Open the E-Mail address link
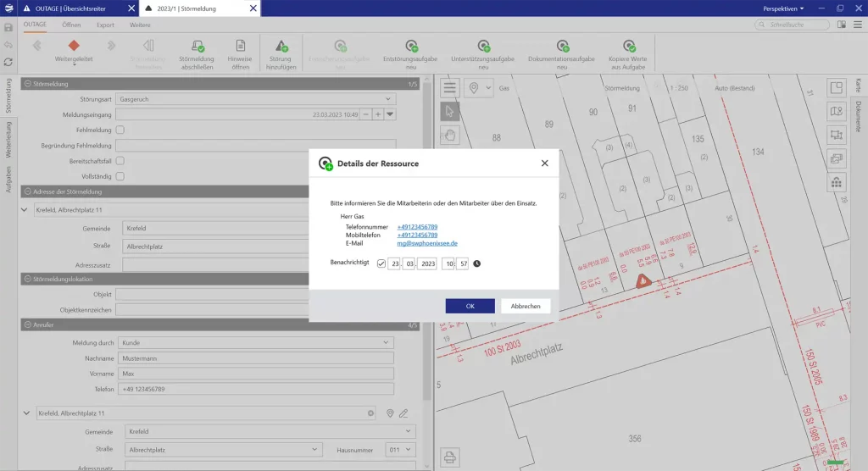This screenshot has height=471, width=868. click(x=427, y=243)
